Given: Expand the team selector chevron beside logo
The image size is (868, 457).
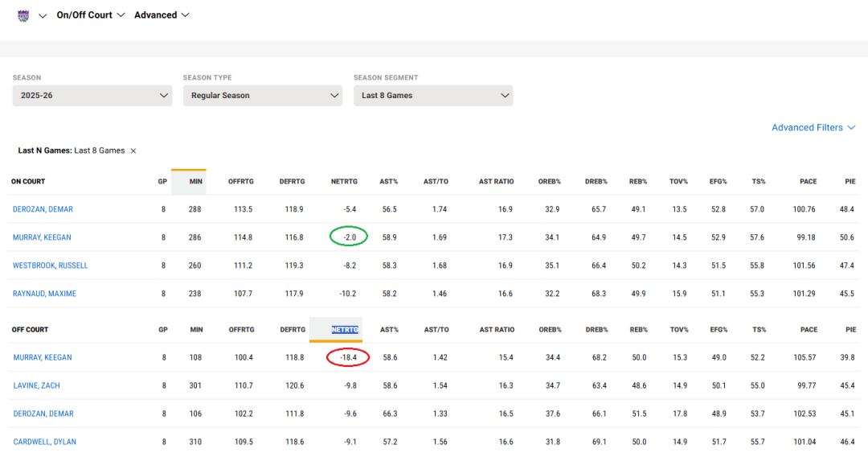Looking at the screenshot, I should [43, 16].
